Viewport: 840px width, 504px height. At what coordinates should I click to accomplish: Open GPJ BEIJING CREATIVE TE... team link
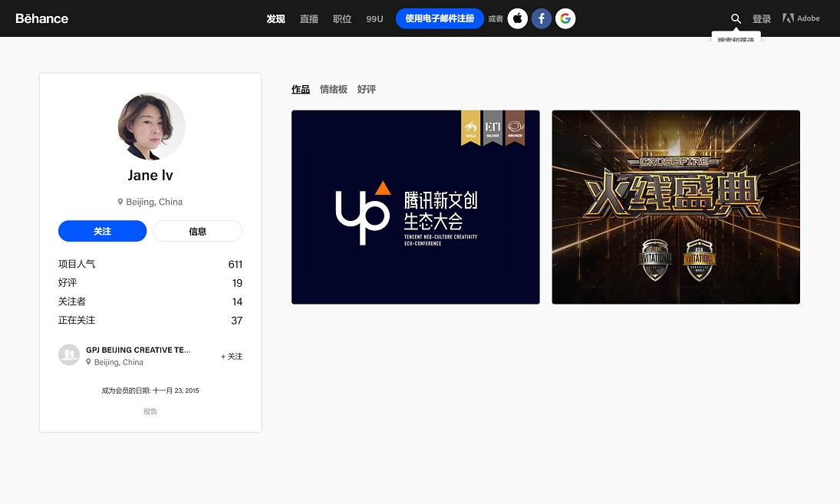click(x=138, y=350)
